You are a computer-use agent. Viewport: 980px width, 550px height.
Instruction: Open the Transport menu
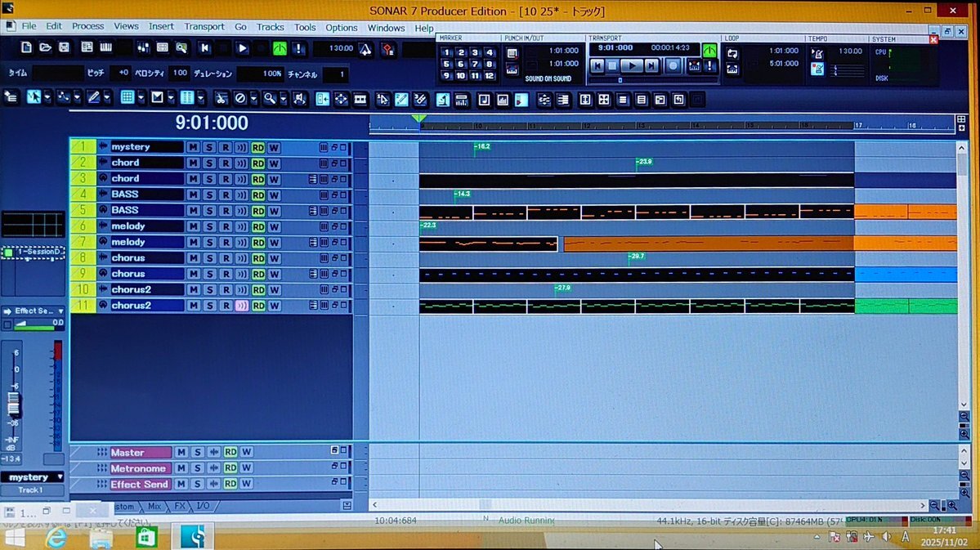point(204,27)
